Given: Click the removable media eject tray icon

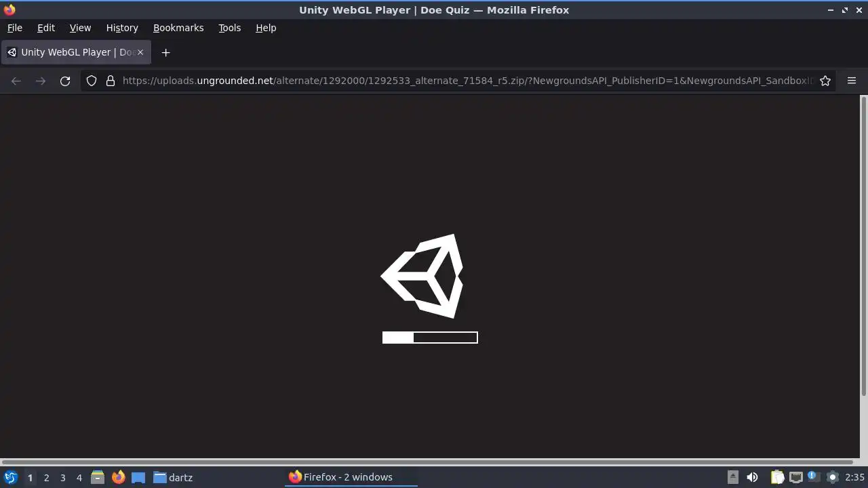Looking at the screenshot, I should tap(733, 477).
